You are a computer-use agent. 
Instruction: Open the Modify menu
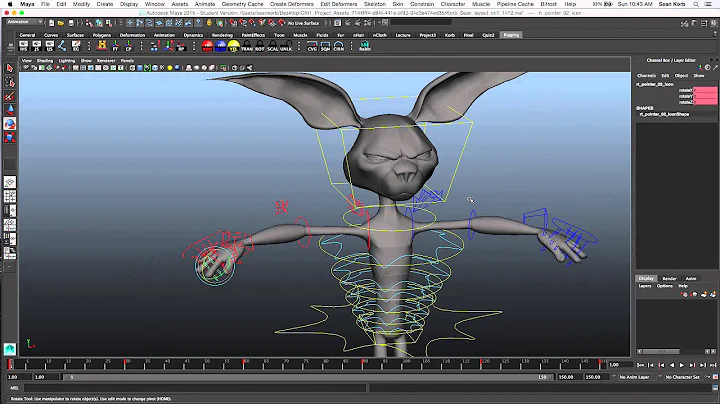click(81, 4)
